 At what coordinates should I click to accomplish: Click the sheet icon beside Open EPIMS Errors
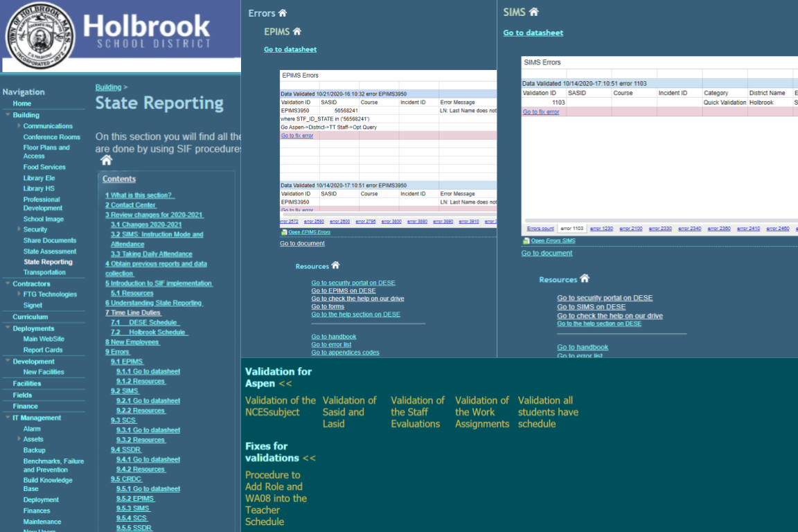[x=284, y=232]
